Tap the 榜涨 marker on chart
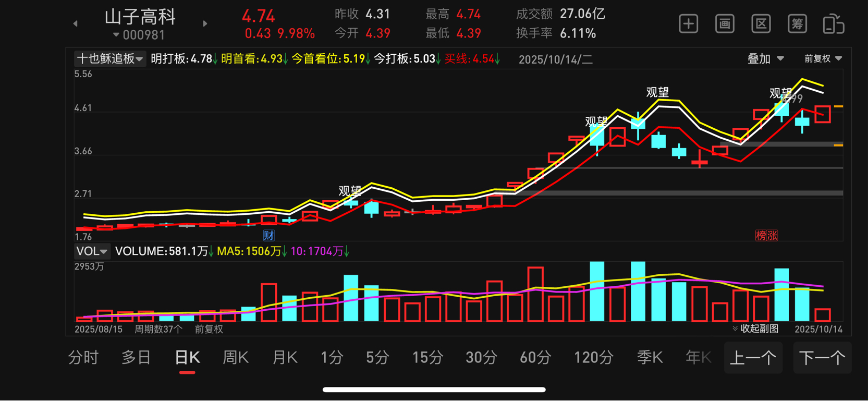Screen dimensions: 868x401 coord(766,236)
